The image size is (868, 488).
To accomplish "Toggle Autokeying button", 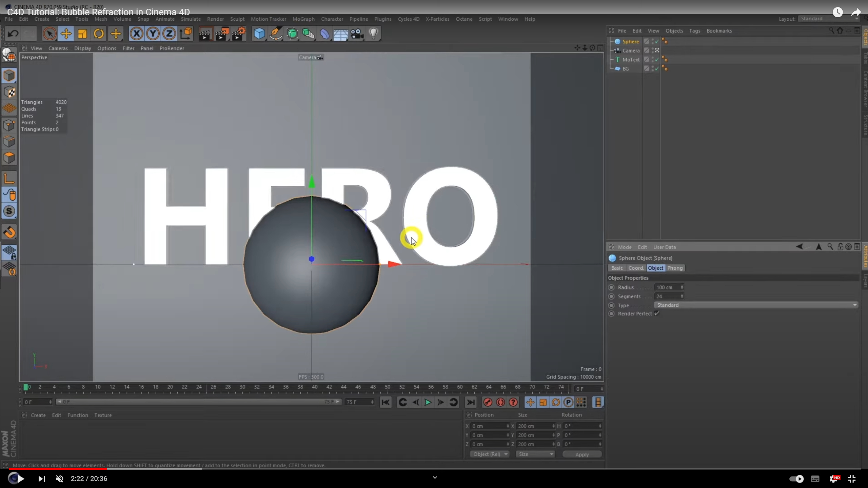I will point(500,402).
